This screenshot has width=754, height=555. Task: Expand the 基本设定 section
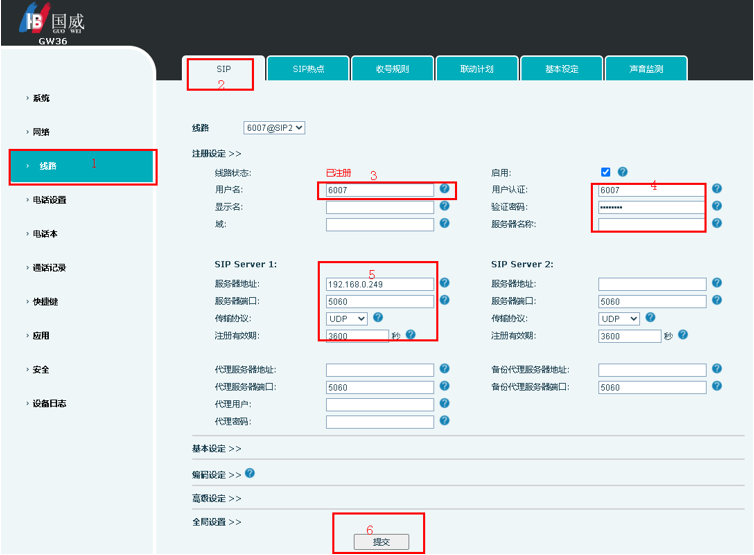tap(216, 449)
